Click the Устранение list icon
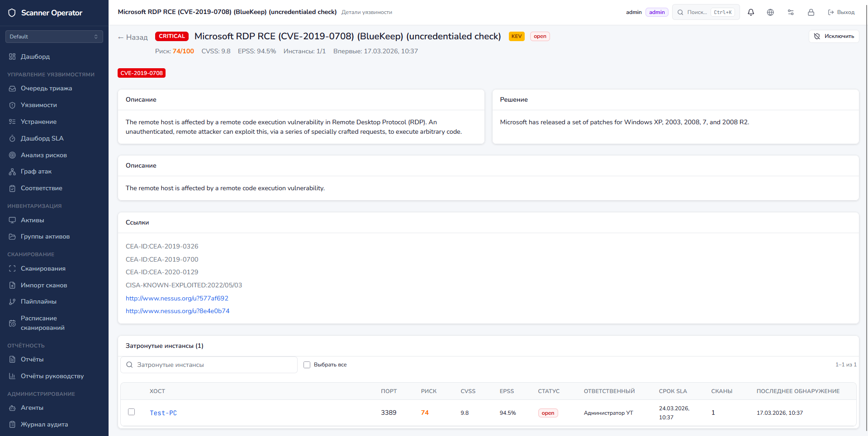868x436 pixels. 12,122
